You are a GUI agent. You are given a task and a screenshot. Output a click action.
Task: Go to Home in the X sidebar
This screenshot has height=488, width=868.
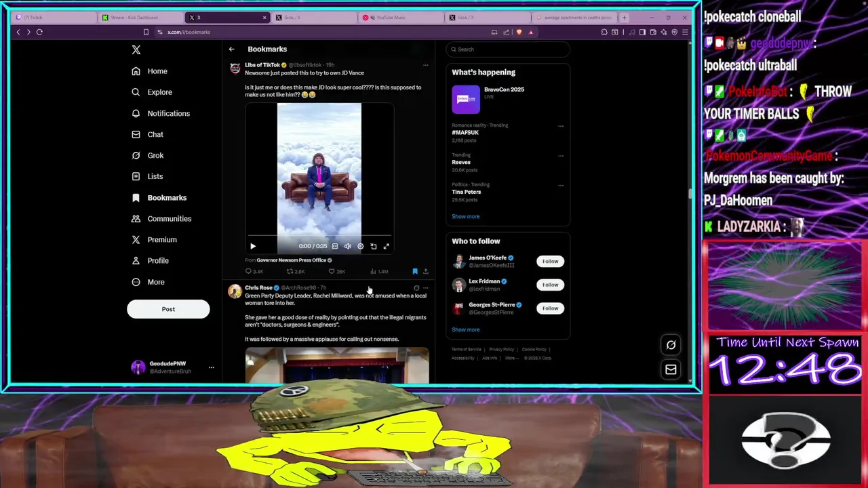pyautogui.click(x=150, y=71)
